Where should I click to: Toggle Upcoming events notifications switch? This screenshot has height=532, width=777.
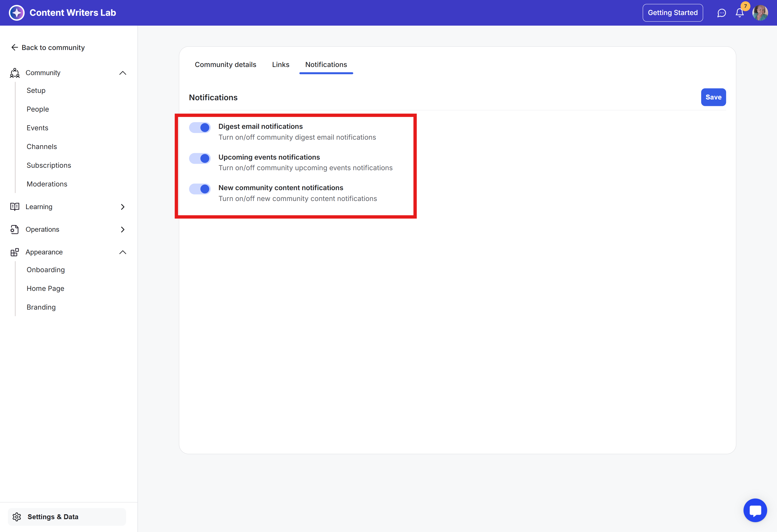tap(200, 158)
